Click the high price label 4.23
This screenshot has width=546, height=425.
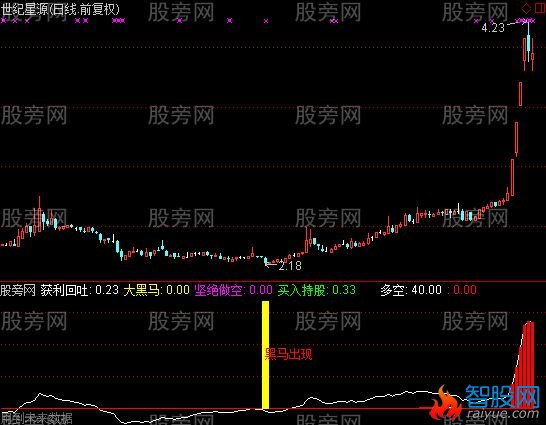click(x=493, y=28)
